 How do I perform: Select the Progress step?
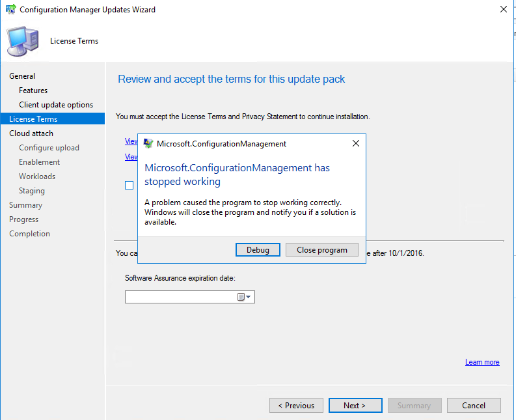tap(23, 219)
